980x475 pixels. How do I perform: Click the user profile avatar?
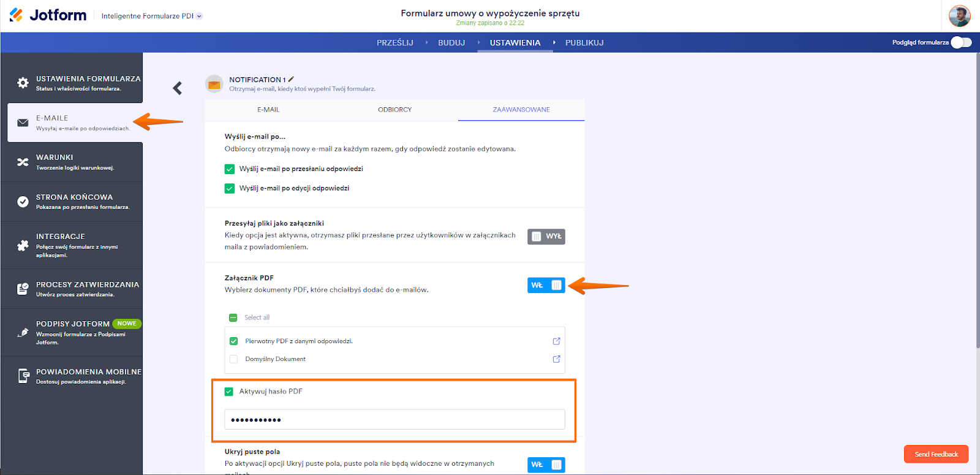[959, 16]
